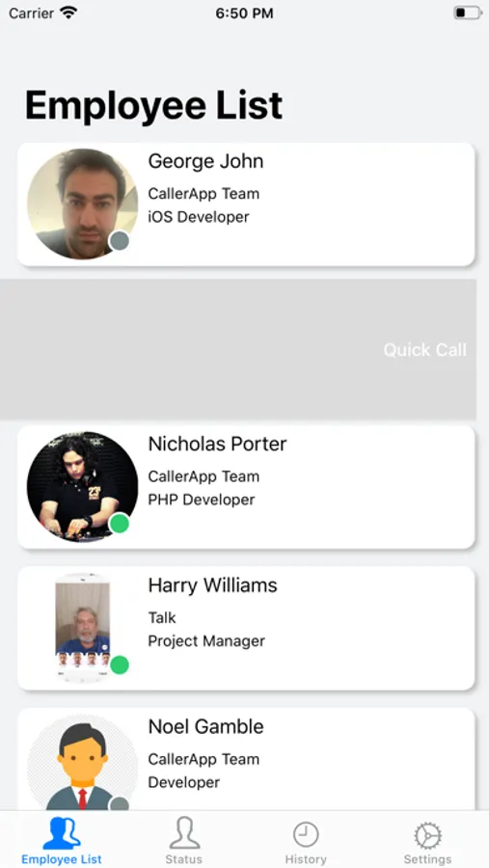
Task: Open the Settings gear icon
Action: pyautogui.click(x=427, y=835)
